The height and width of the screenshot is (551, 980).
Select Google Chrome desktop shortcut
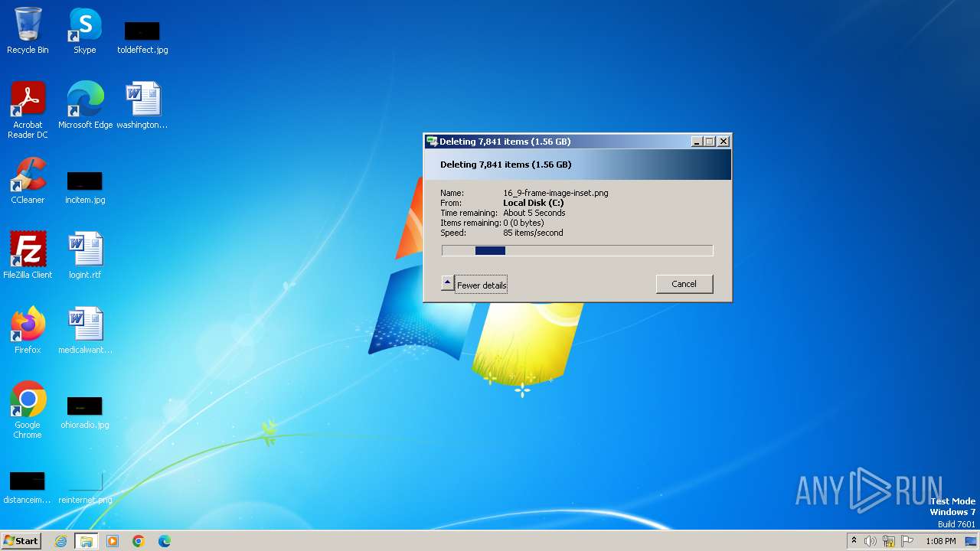[28, 409]
